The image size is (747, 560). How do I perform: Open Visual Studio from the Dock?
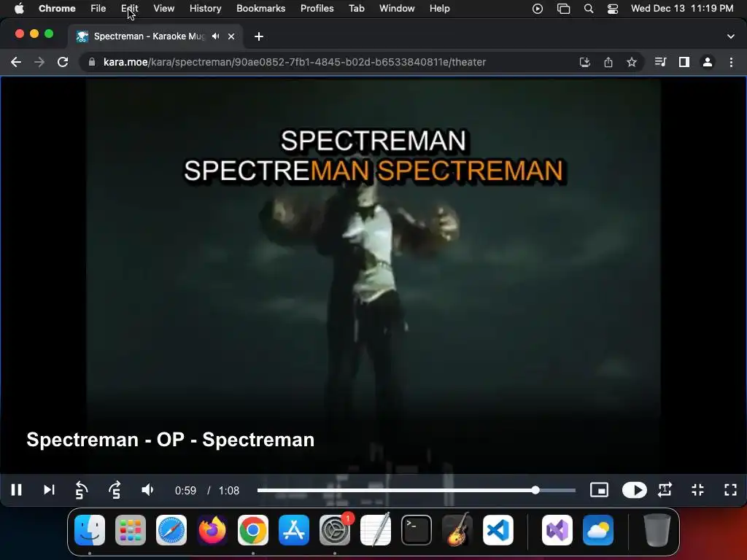coord(557,530)
